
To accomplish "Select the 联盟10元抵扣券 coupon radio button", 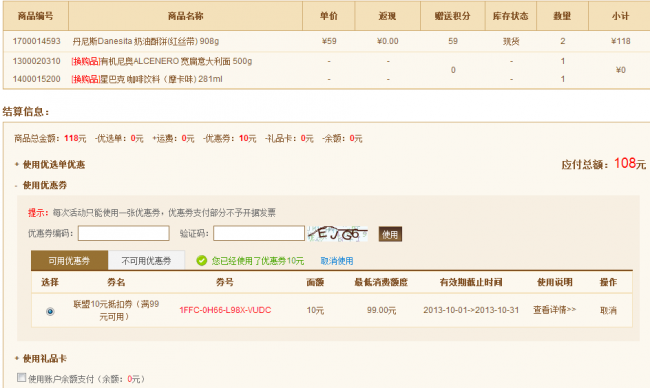I will click(50, 311).
